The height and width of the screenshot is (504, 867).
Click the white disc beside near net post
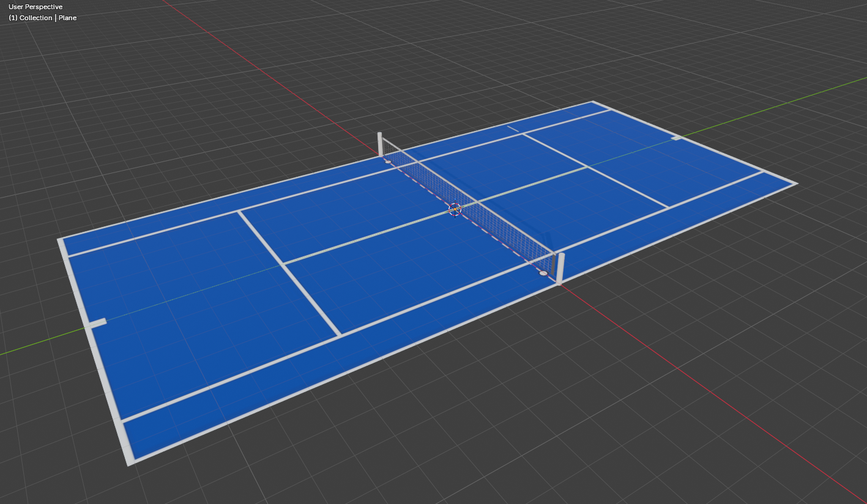(543, 273)
